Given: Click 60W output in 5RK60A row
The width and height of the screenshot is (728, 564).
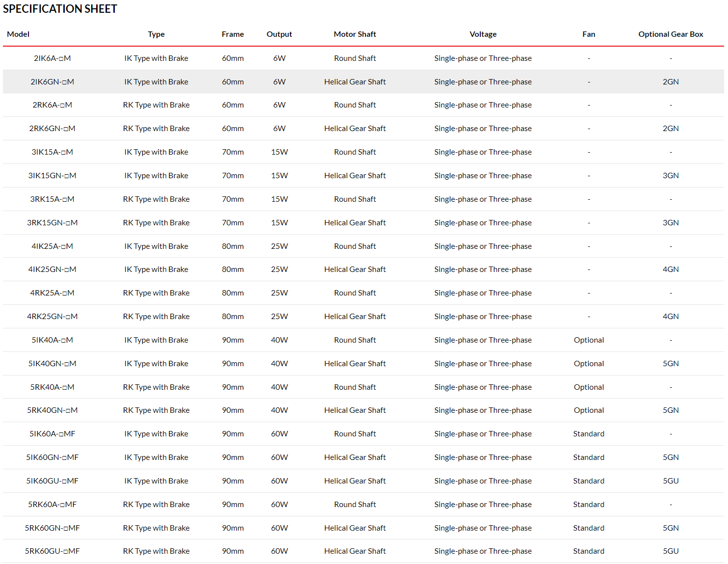Looking at the screenshot, I should (x=279, y=505).
